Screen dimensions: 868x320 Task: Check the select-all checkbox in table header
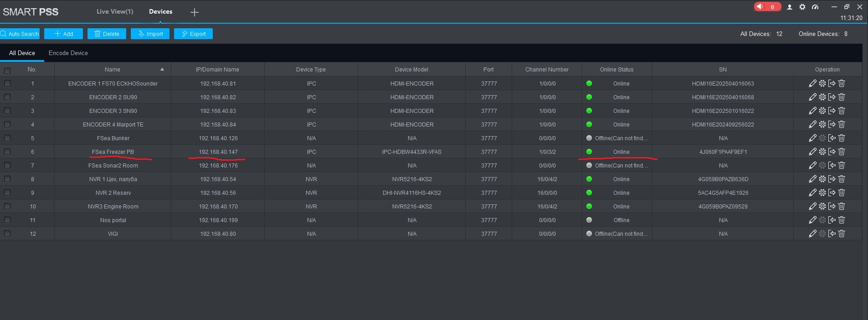7,71
